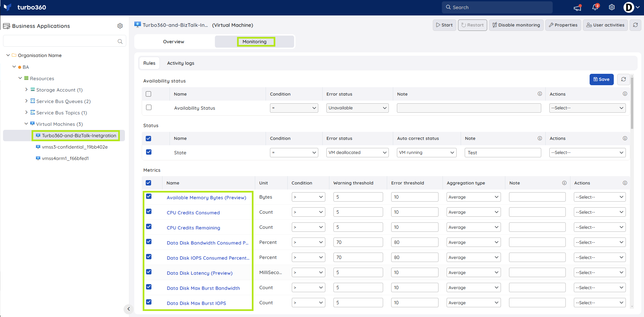Image resolution: width=644 pixels, height=317 pixels.
Task: Click the Test note field for State
Action: coord(503,153)
